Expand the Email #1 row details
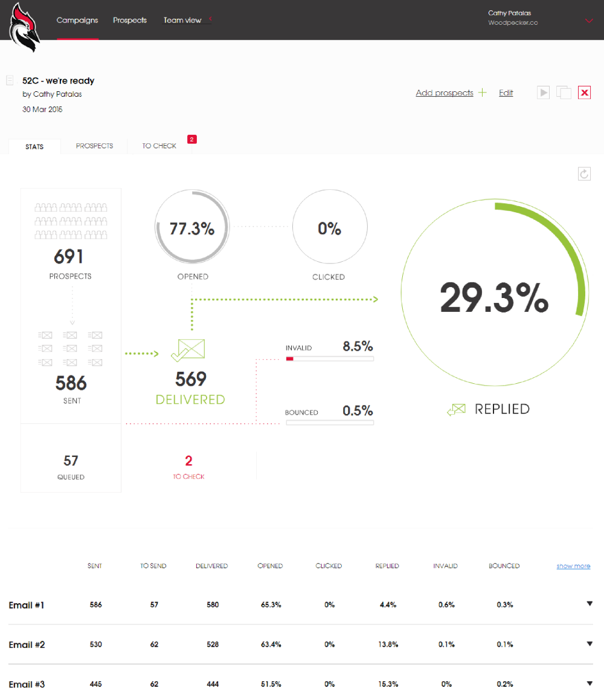This screenshot has height=700, width=604. click(590, 603)
